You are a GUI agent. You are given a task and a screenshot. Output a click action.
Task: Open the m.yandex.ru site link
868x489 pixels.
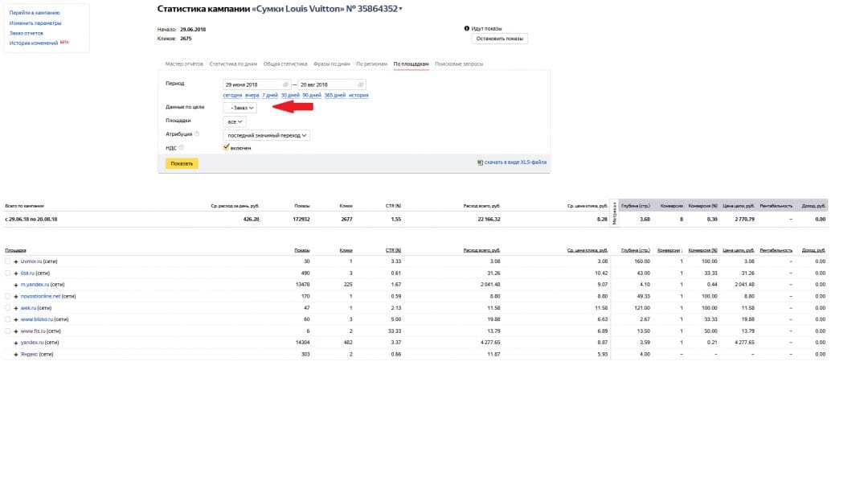pyautogui.click(x=35, y=285)
